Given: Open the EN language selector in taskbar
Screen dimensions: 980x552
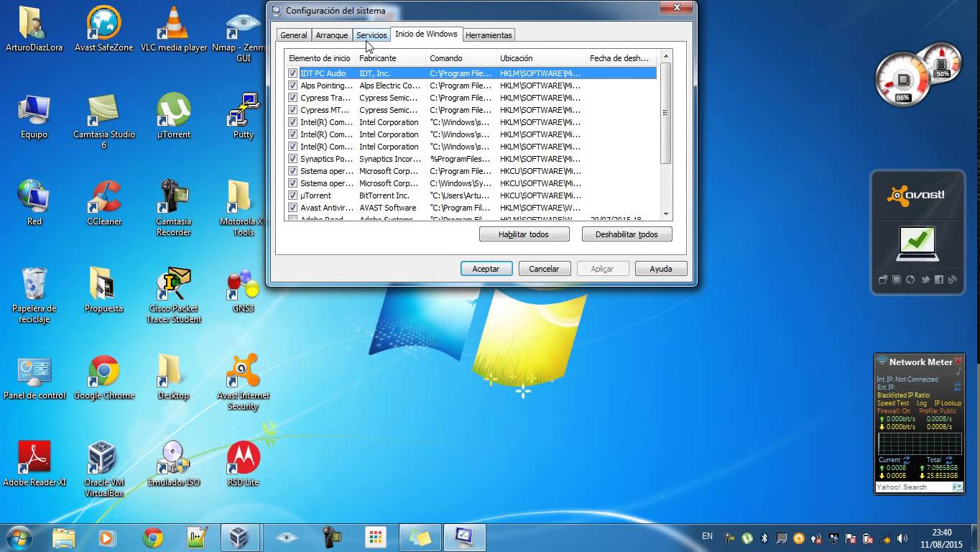Looking at the screenshot, I should click(x=707, y=536).
